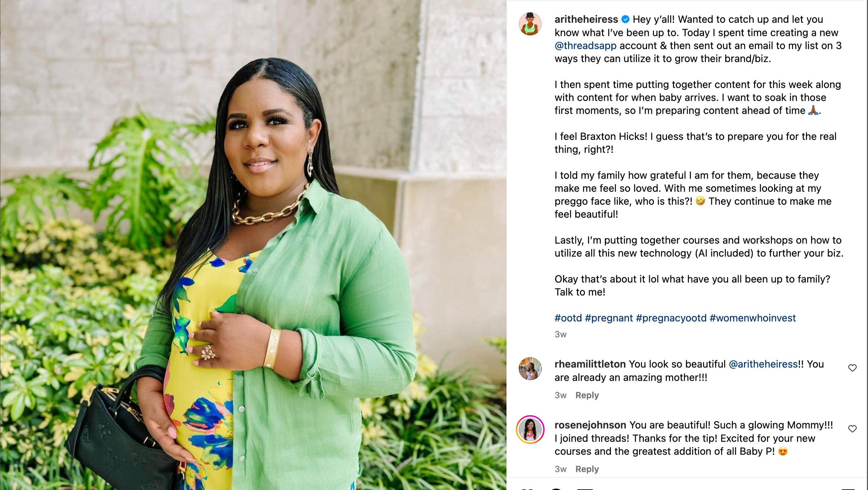Open the #pregnacyootd hashtag
The height and width of the screenshot is (490, 868).
click(x=671, y=318)
